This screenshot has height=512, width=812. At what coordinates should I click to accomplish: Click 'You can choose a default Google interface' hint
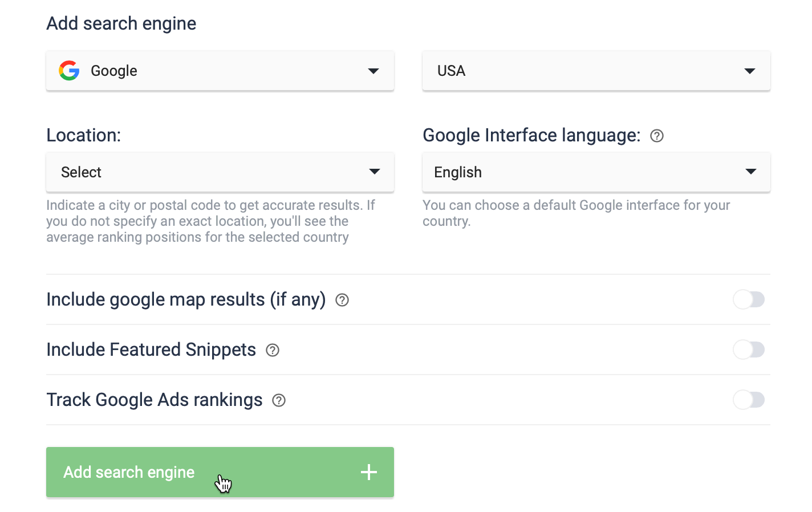click(576, 213)
